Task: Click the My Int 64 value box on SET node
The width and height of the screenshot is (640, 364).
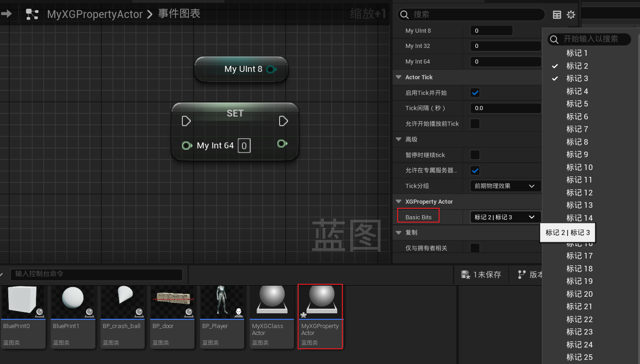Action: (x=244, y=146)
